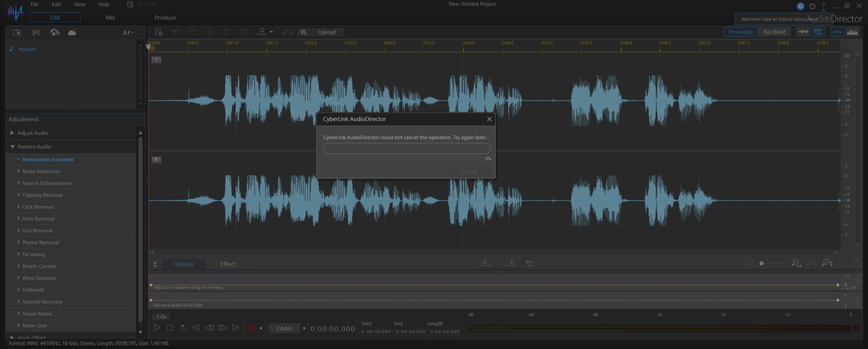Open the dropdown arrow beside the marker icon
This screenshot has width=868, height=349.
pyautogui.click(x=271, y=32)
